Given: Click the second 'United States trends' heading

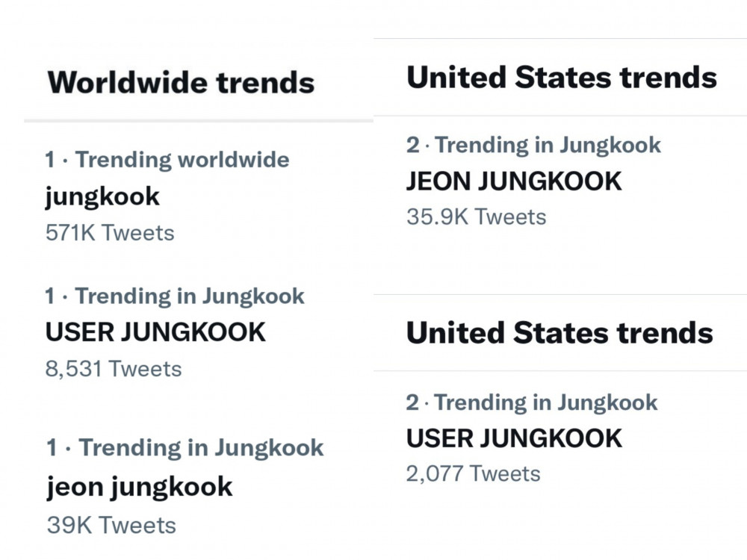Looking at the screenshot, I should tap(560, 332).
